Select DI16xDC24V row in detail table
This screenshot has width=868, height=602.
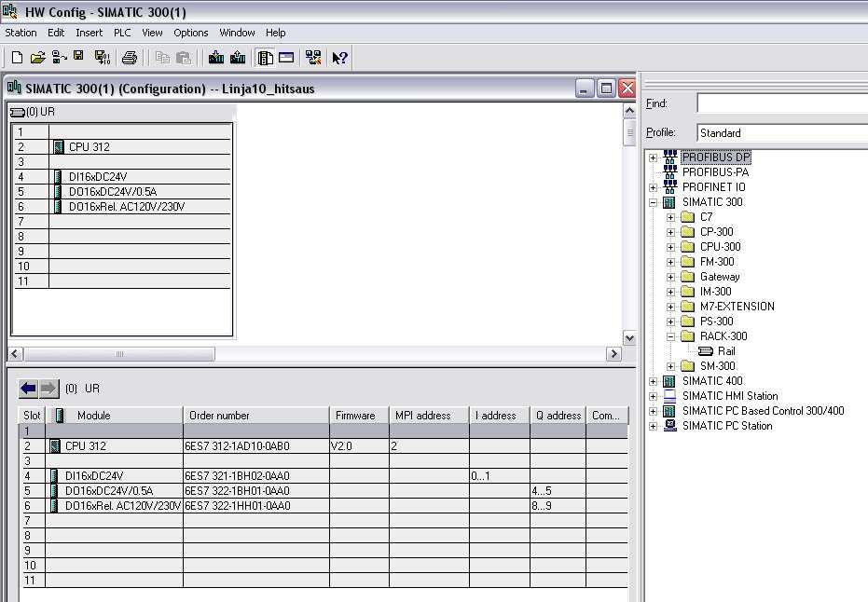pos(324,476)
